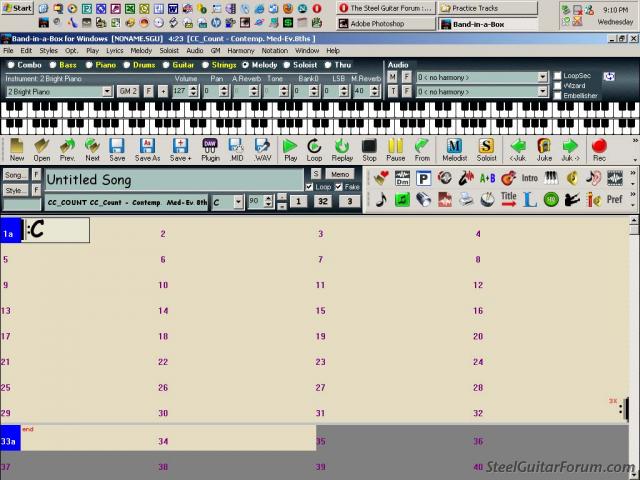The image size is (640, 480).
Task: Open the key signature C dropdown
Action: [237, 202]
